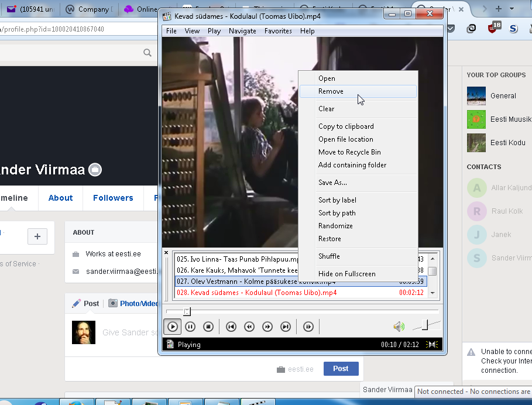
Task: Click the rewind (decrease speed) button
Action: 249,327
